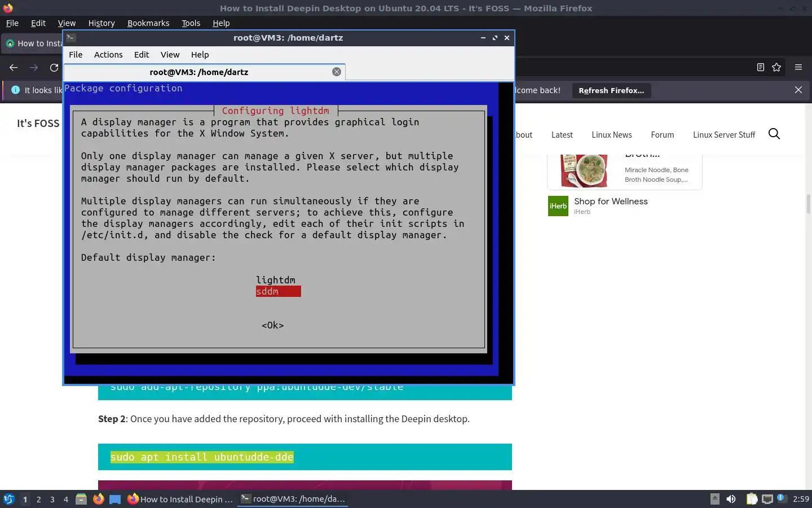812x508 pixels.
Task: Switch to root@VM3 terminal taskbar entry
Action: pyautogui.click(x=293, y=499)
